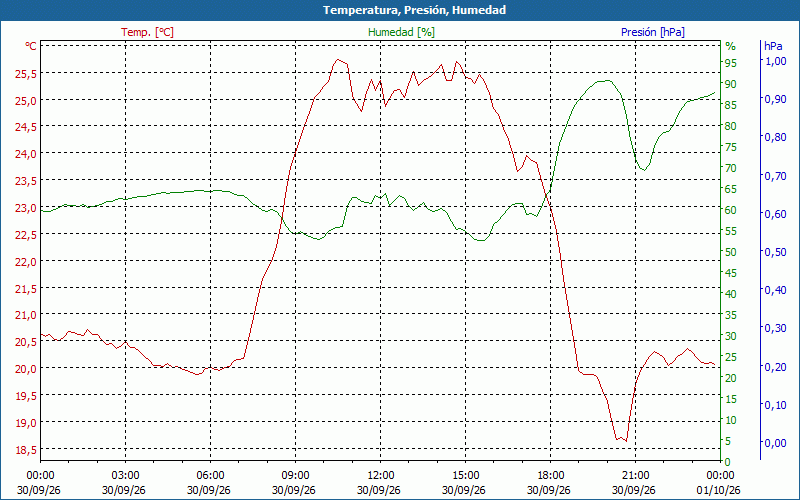Screen dimensions: 800x500
Task: Click the 0,10 pressure axis value
Action: 776,405
